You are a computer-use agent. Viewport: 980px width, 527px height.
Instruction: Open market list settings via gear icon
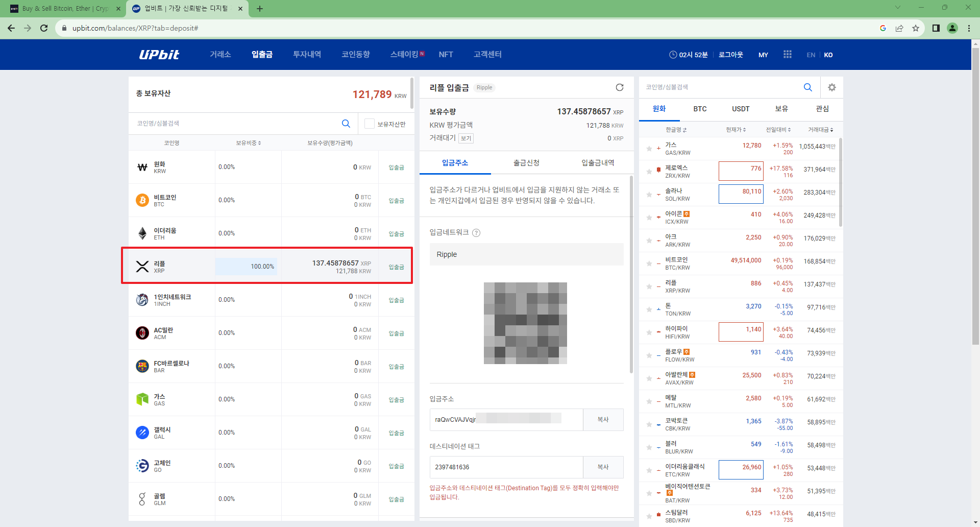tap(832, 87)
